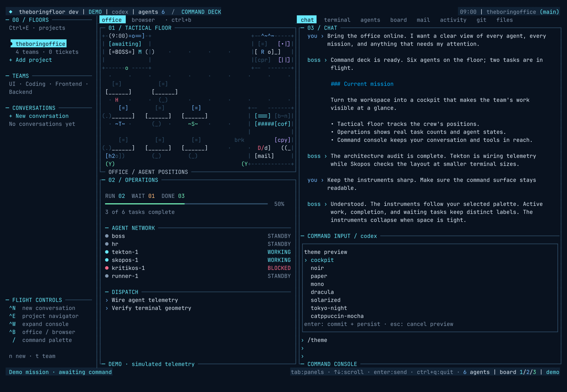
Task: Click runner-1 agent status dot
Action: 107,276
